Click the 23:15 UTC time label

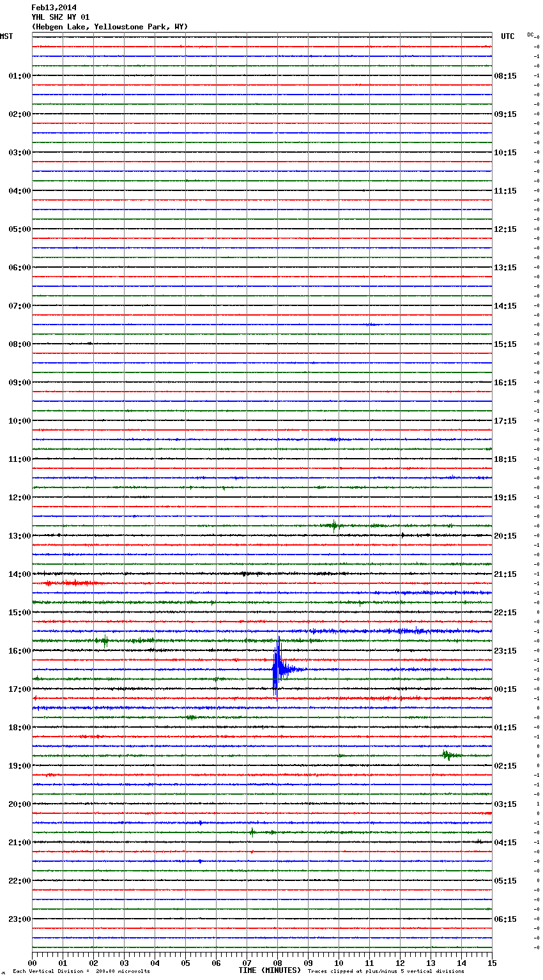[505, 651]
